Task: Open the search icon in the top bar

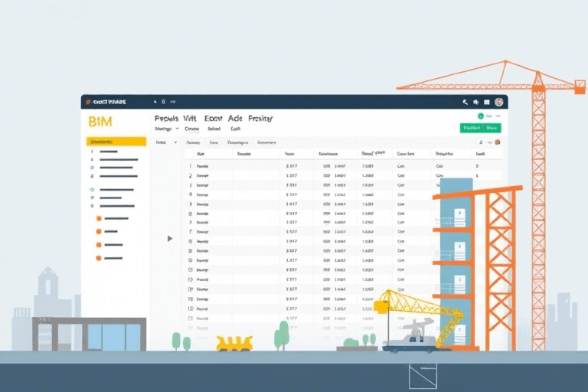Action: point(465,102)
